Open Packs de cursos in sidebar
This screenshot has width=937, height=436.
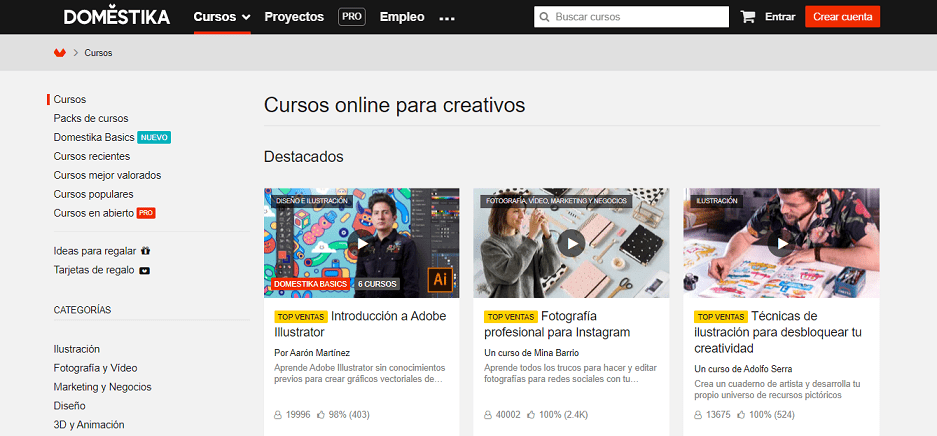(91, 118)
